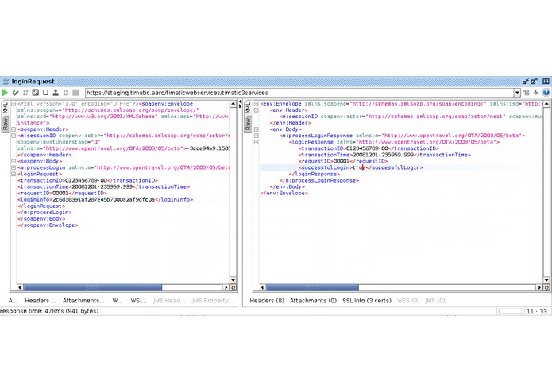Open response 'WSS (0)' tab
Image resolution: width=552 pixels, height=392 pixels.
(x=408, y=301)
